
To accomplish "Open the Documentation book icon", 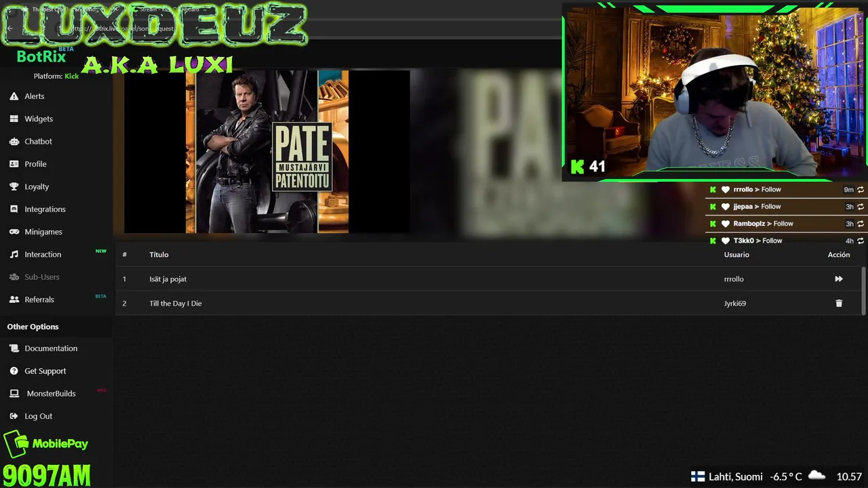I will pos(14,348).
